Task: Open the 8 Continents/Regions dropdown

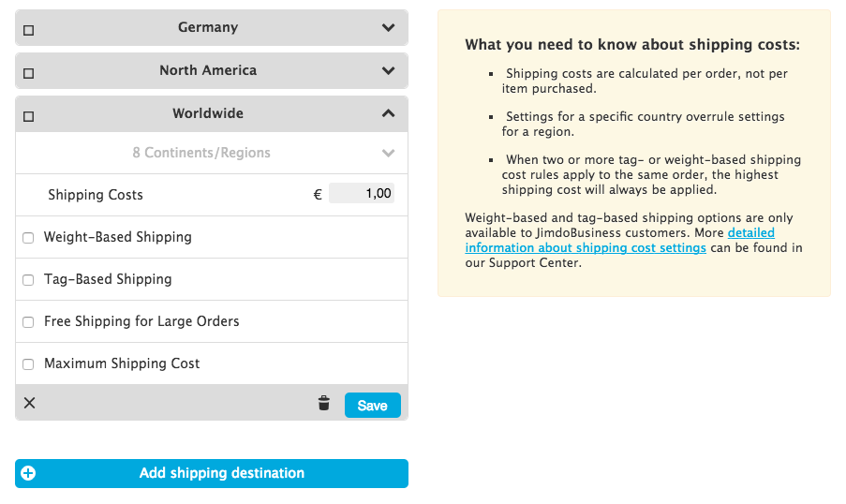Action: (212, 153)
